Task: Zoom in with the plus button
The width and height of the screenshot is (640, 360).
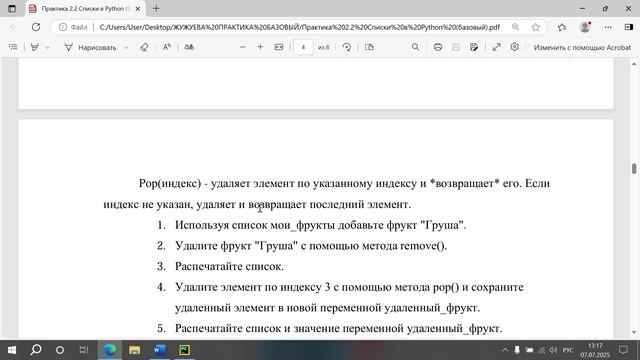Action: (x=260, y=47)
